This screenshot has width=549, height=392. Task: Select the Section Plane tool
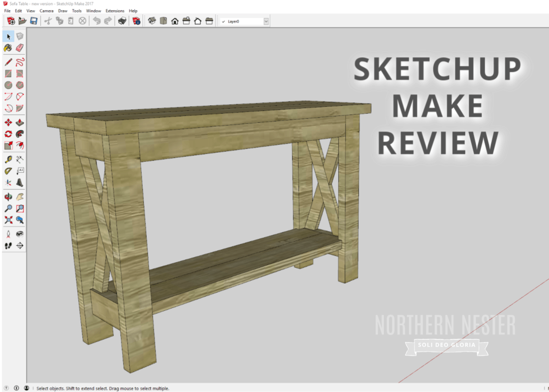tap(20, 246)
